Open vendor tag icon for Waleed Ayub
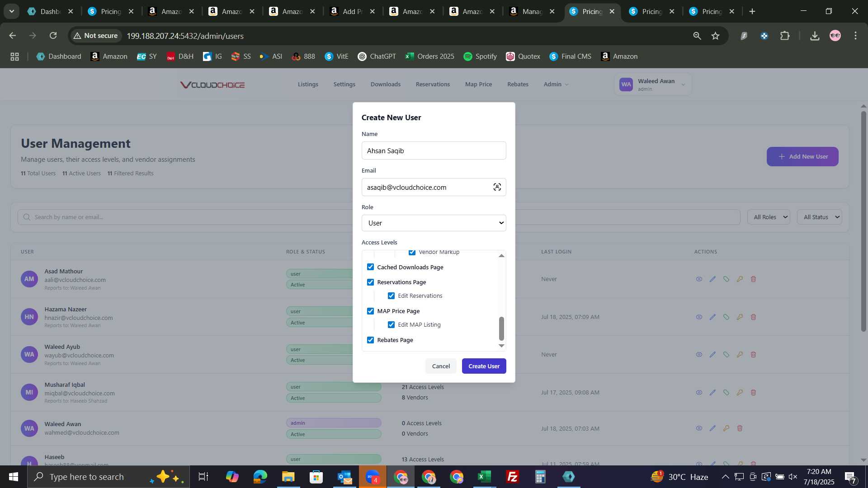Screen dimensions: 868x488 (x=726, y=355)
